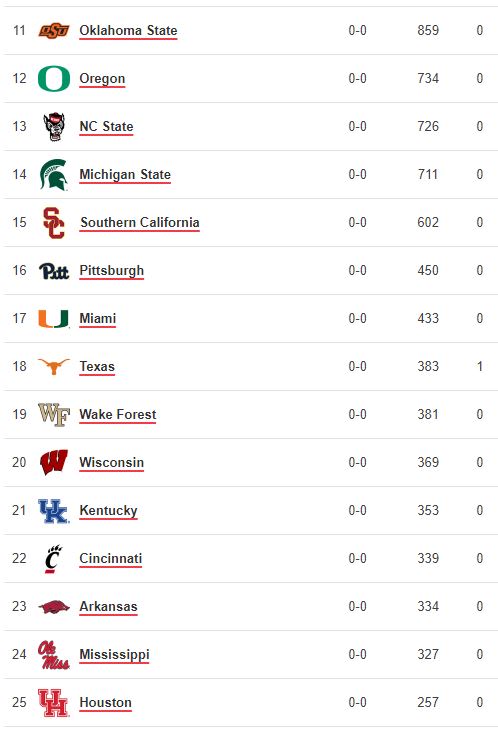Click the Oregon green O logo

(x=54, y=78)
